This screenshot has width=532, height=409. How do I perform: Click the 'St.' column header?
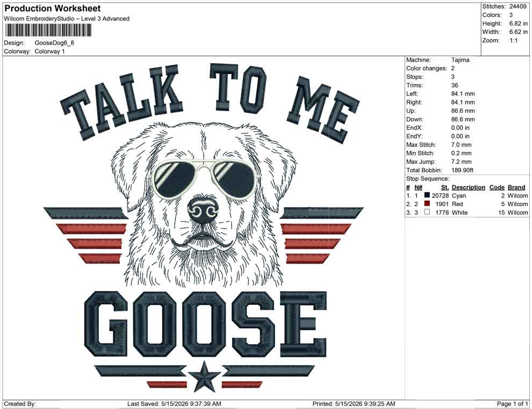445,187
